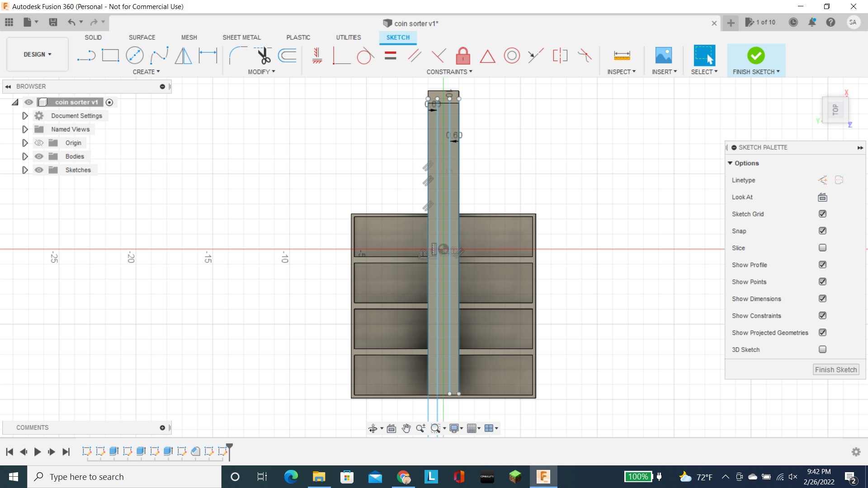The height and width of the screenshot is (488, 868).
Task: Enable 3D Sketch mode
Action: pyautogui.click(x=822, y=349)
